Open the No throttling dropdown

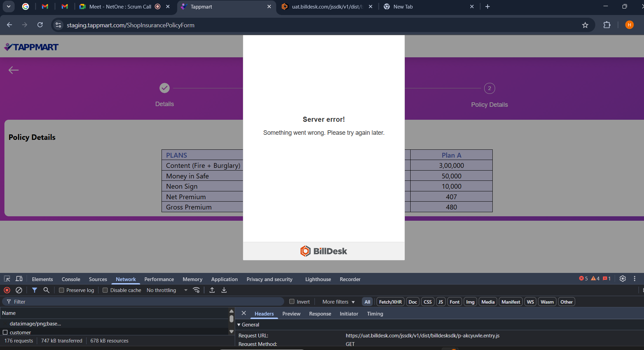point(167,290)
